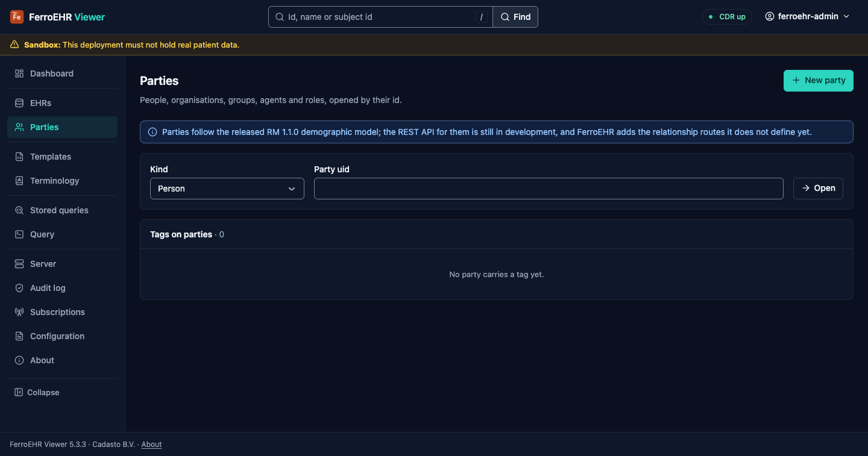Viewport: 868px width, 456px height.
Task: Click the New party button
Action: [819, 81]
